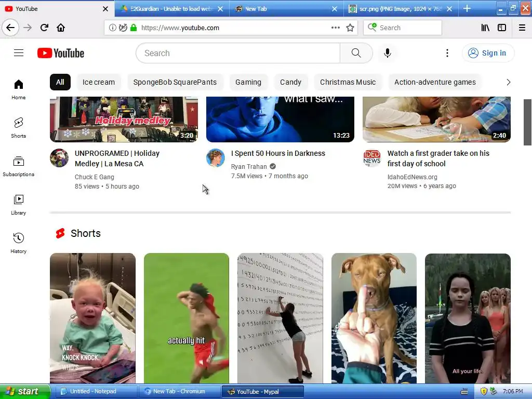Switch to New Tab browser tab

click(285, 9)
